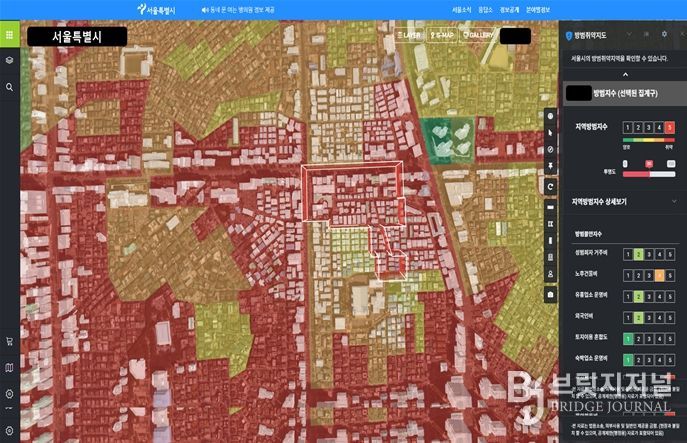
Task: Click the layers stack icon in left sidebar
Action: (9, 60)
